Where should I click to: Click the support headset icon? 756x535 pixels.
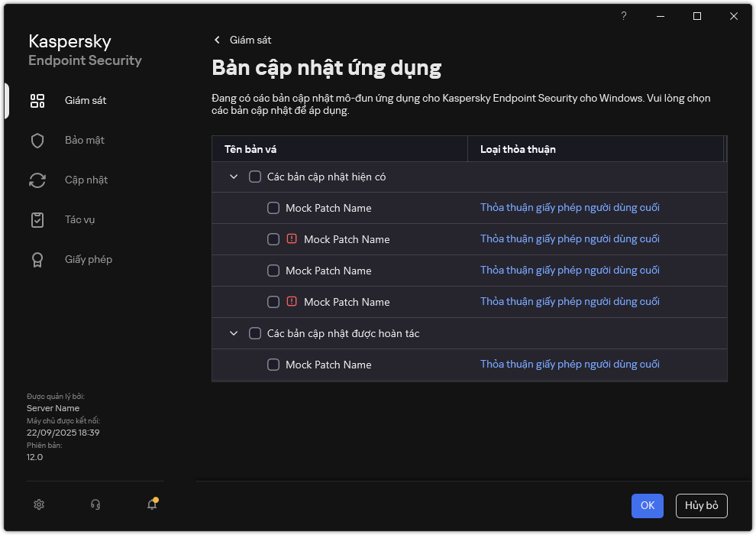tap(95, 504)
